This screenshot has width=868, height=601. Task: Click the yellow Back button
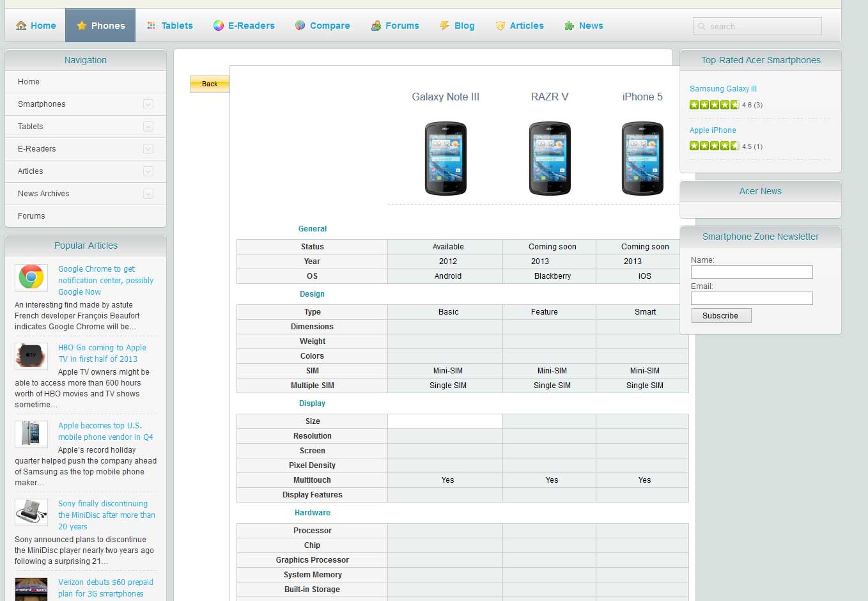[x=210, y=84]
